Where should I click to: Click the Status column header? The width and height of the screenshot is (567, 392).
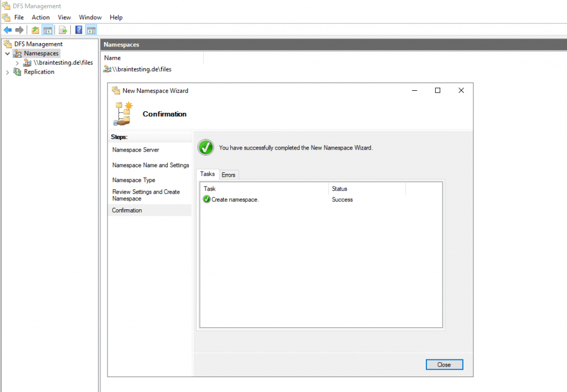[367, 189]
